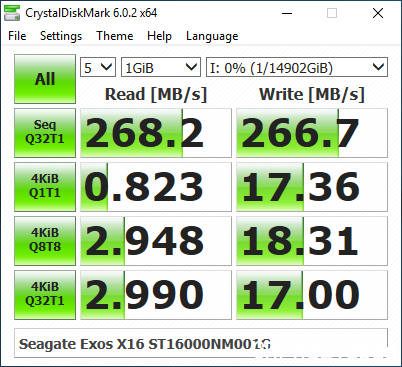Screen dimensions: 402x367
Task: Expand the drive I: selection dropdown
Action: [297, 67]
